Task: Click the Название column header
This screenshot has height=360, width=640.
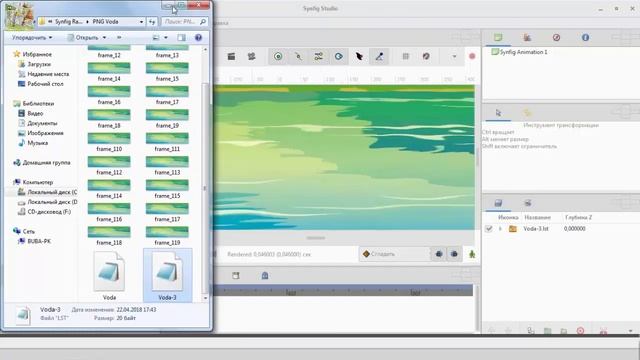Action: (x=538, y=218)
